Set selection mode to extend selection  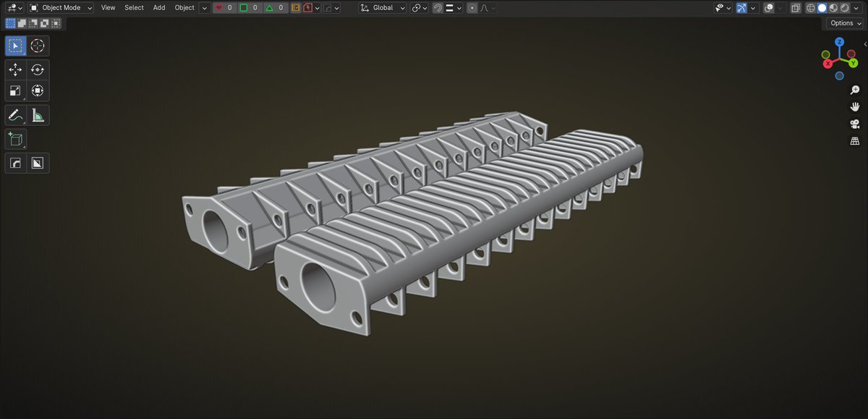[22, 23]
